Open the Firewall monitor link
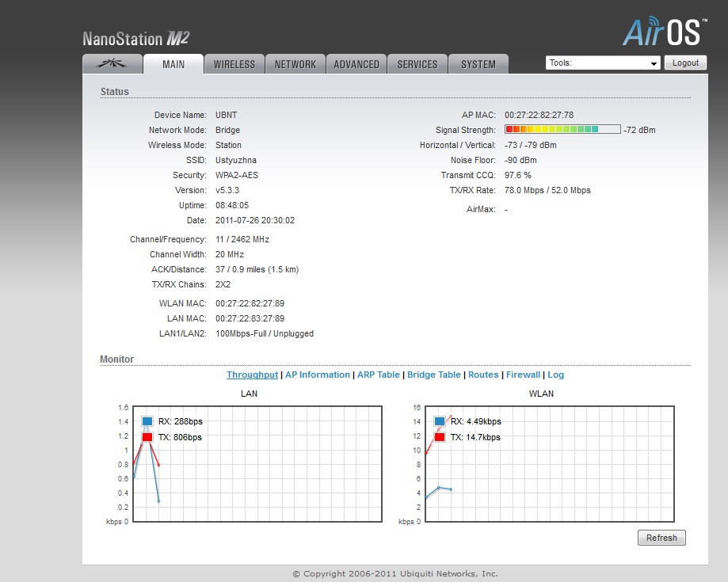728x582 pixels. pyautogui.click(x=524, y=375)
